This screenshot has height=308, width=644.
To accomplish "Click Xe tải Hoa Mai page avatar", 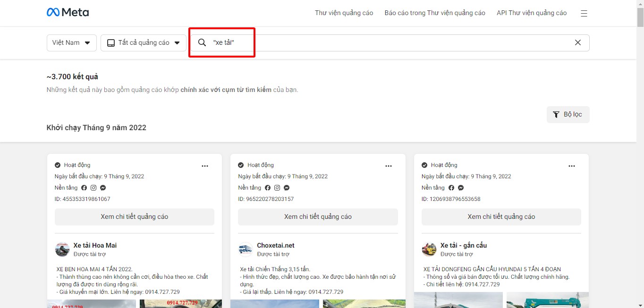I will point(62,249).
